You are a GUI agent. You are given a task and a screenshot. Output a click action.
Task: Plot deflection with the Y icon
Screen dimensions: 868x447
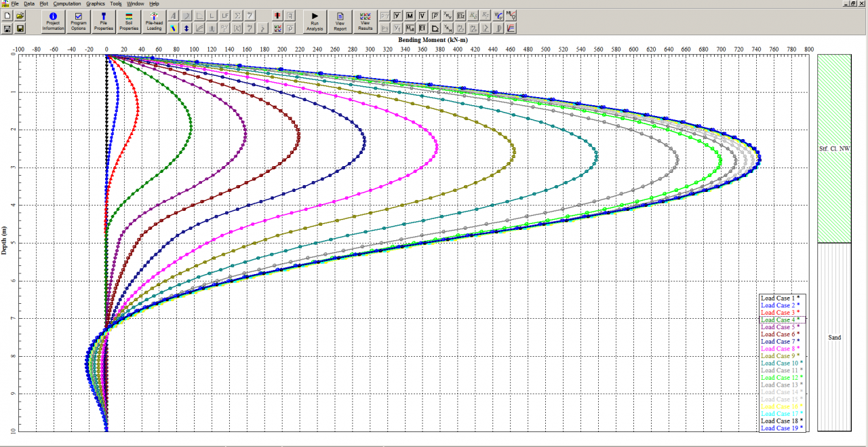tap(397, 15)
